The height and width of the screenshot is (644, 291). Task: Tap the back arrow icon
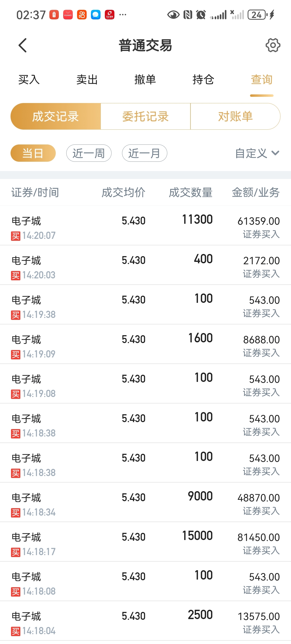click(x=22, y=45)
